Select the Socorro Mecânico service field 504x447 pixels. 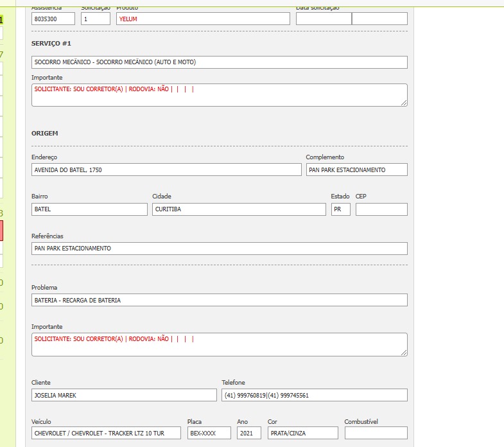[x=219, y=62]
